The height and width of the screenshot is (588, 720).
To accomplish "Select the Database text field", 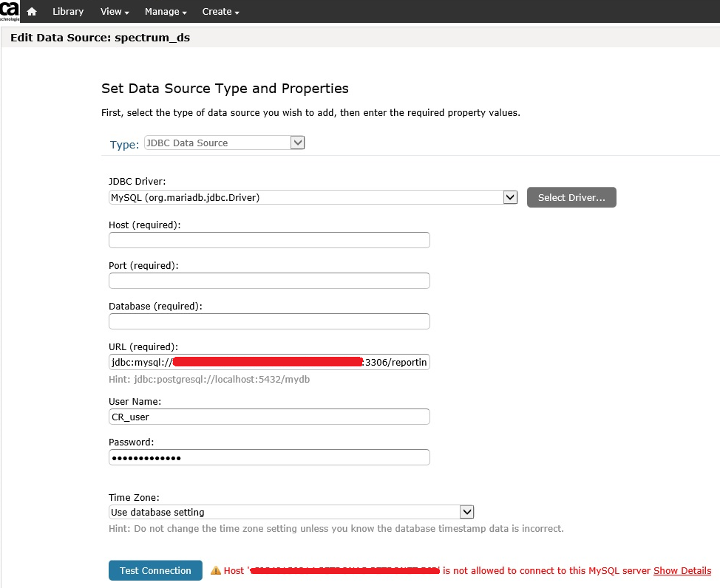I will 269,321.
